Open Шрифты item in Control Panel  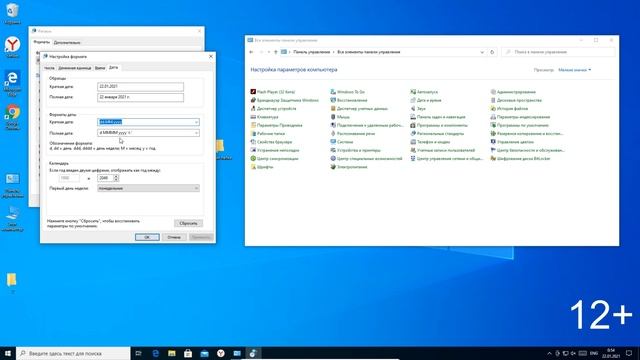pyautogui.click(x=262, y=167)
